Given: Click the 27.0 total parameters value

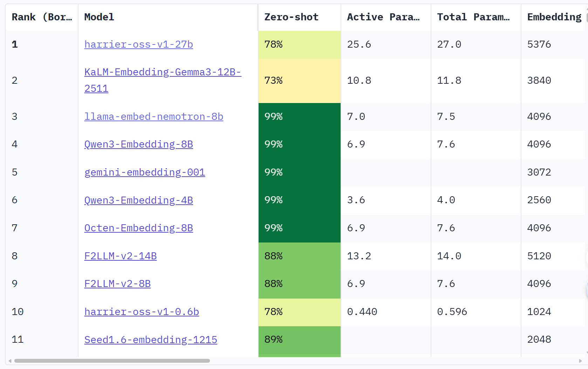Looking at the screenshot, I should coord(449,45).
